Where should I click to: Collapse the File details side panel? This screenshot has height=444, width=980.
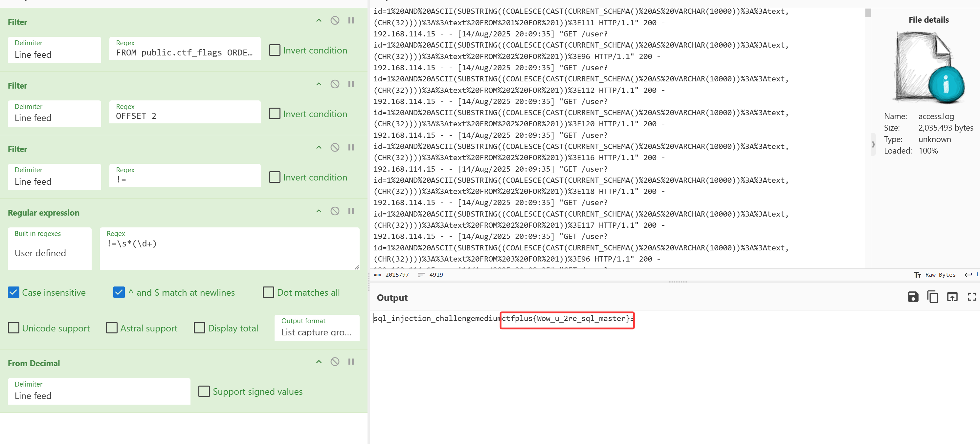pos(873,144)
